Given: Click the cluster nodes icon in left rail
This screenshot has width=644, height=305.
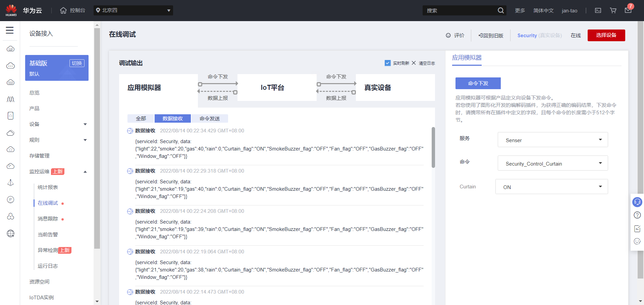Looking at the screenshot, I should coord(10,217).
